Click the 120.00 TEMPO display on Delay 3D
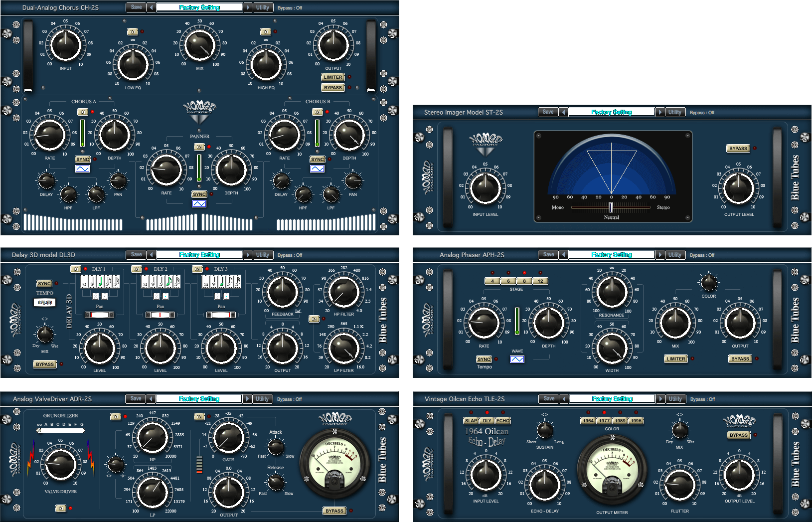 tap(44, 302)
